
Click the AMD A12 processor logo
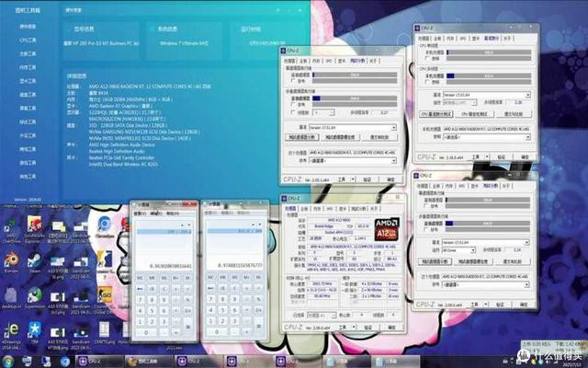(387, 229)
